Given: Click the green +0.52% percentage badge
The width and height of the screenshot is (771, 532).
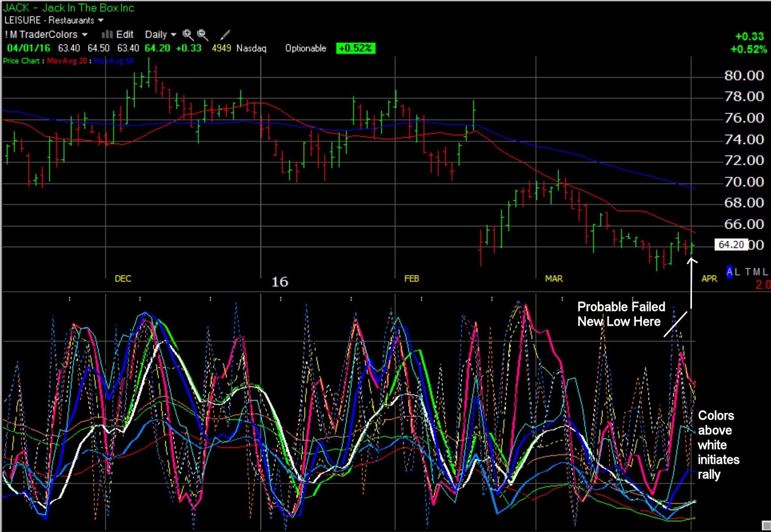Looking at the screenshot, I should pyautogui.click(x=355, y=48).
